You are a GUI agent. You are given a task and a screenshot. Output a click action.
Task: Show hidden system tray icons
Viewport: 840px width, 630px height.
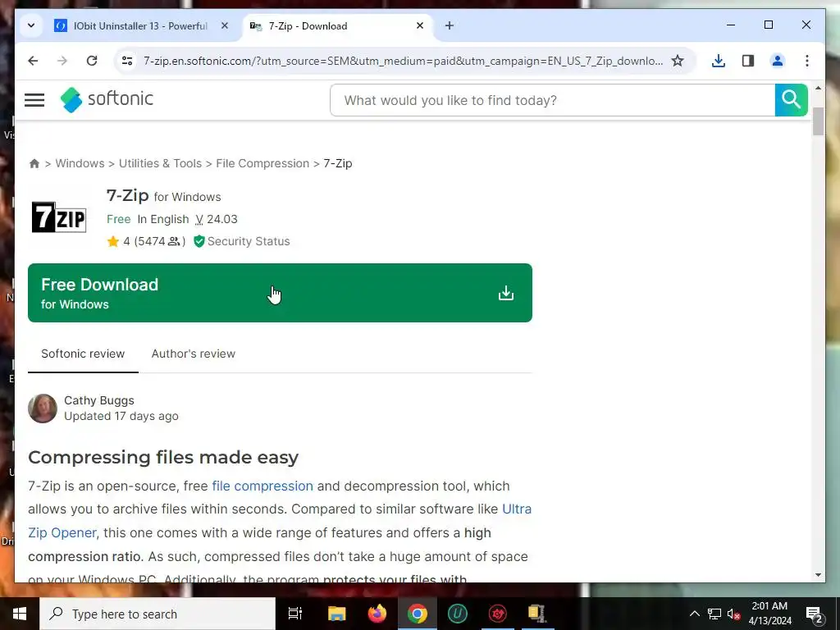pos(694,614)
